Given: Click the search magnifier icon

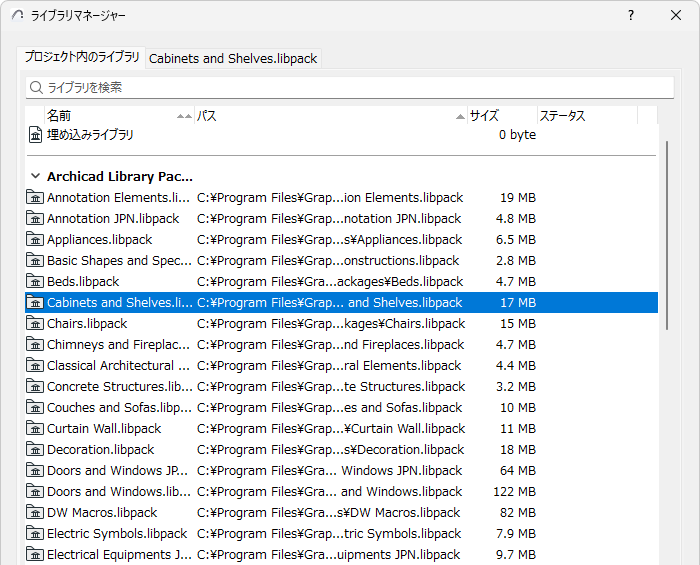Looking at the screenshot, I should [36, 87].
